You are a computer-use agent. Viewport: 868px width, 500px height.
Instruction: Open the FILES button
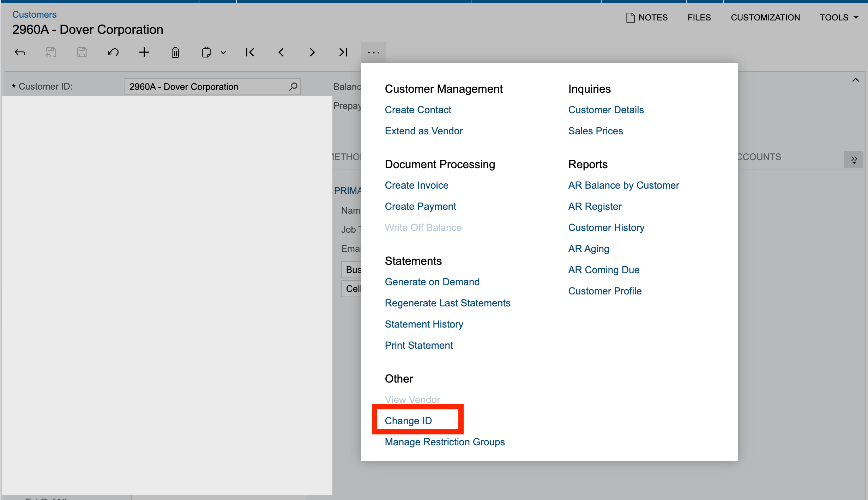(699, 17)
